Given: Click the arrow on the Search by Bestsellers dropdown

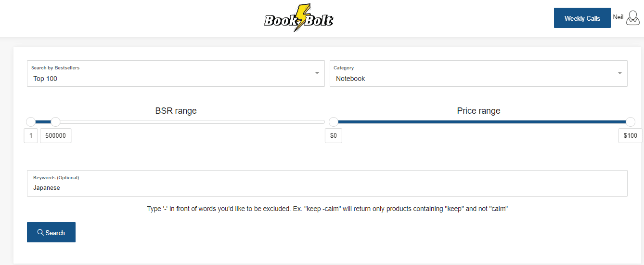Looking at the screenshot, I should point(317,73).
